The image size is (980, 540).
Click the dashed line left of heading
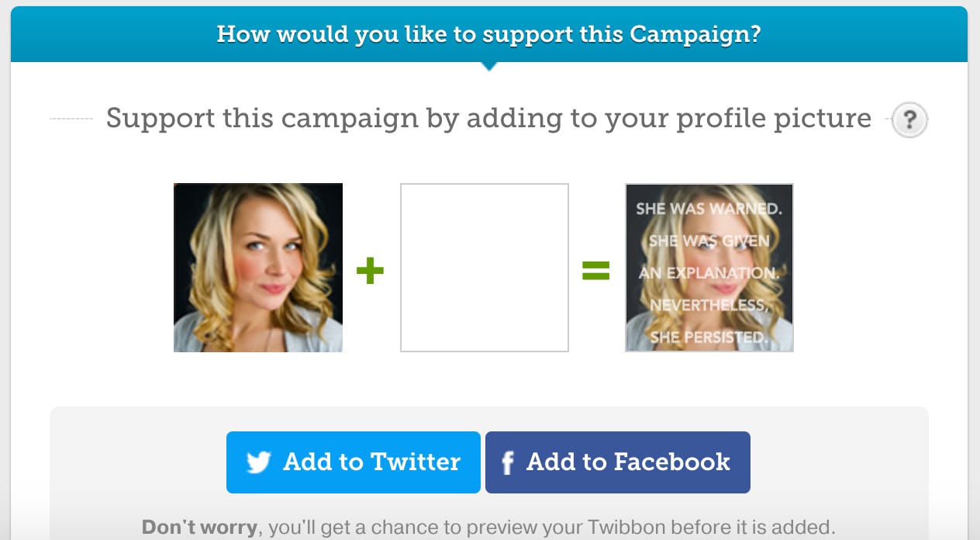point(71,119)
